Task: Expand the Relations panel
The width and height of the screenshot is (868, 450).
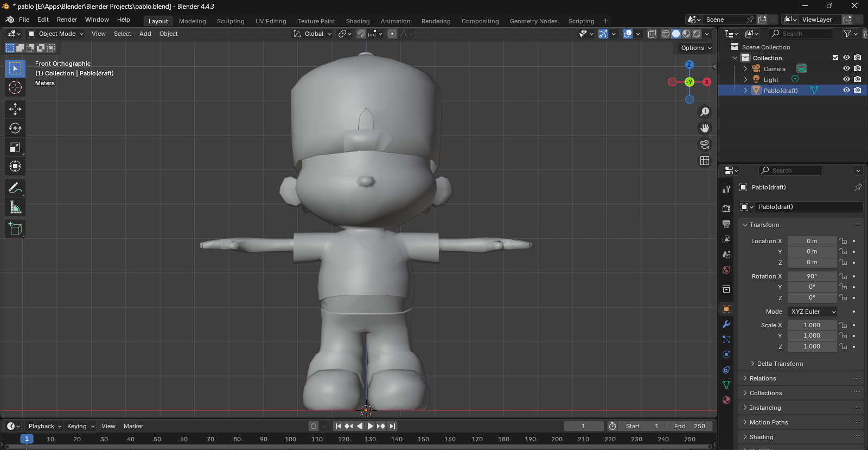Action: coord(763,378)
